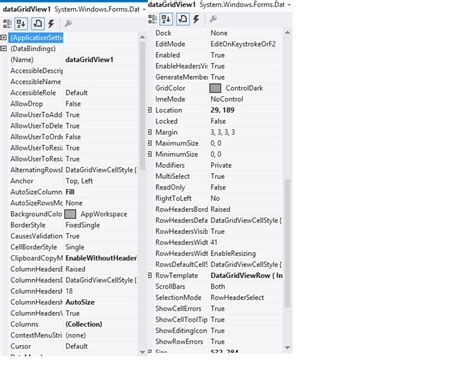The height and width of the screenshot is (391, 474).
Task: Click the EditMode EditOnKeystrokeOrF2 value
Action: tap(243, 44)
